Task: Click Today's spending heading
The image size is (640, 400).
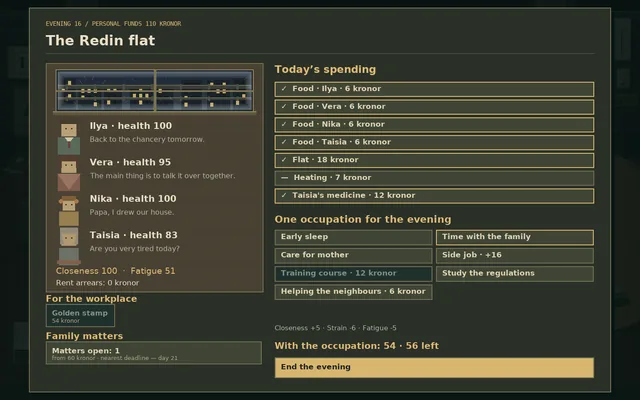Action: pyautogui.click(x=325, y=69)
